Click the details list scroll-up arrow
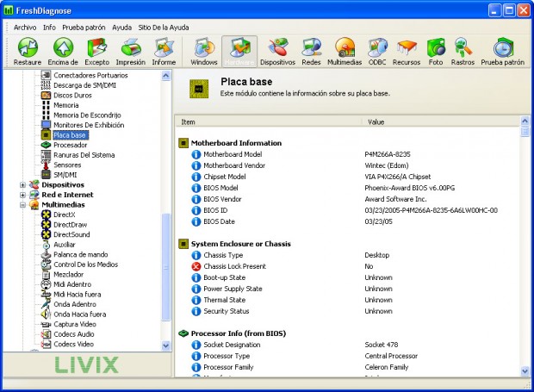The width and height of the screenshot is (534, 392). pyautogui.click(x=525, y=121)
